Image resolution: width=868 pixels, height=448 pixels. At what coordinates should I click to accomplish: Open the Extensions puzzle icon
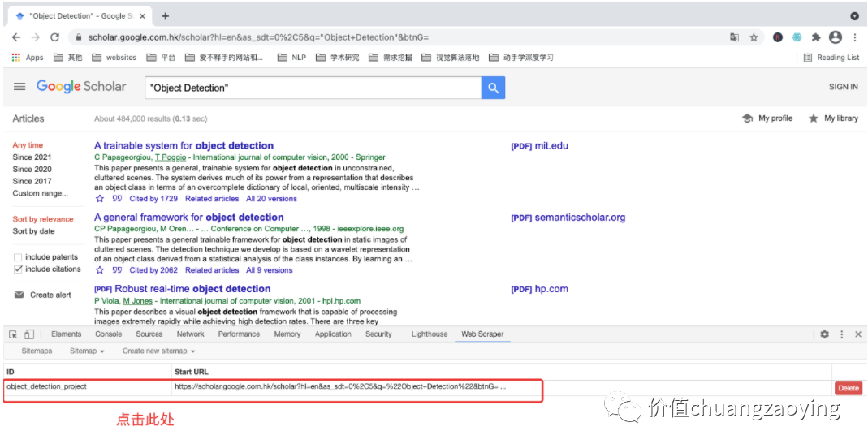[x=816, y=37]
